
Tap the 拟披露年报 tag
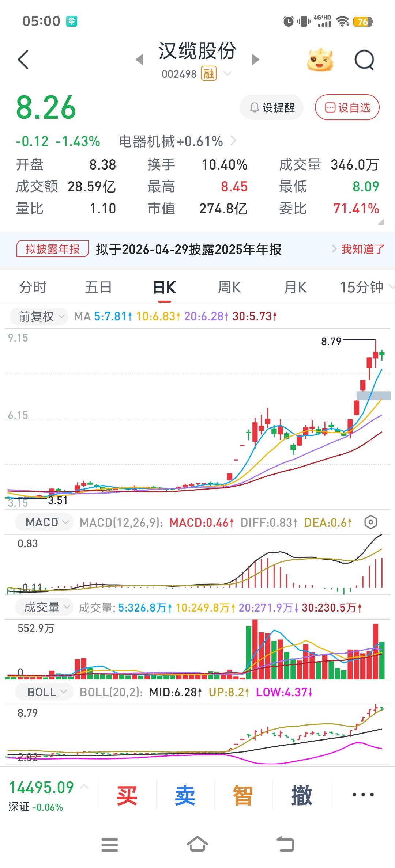pyautogui.click(x=53, y=249)
